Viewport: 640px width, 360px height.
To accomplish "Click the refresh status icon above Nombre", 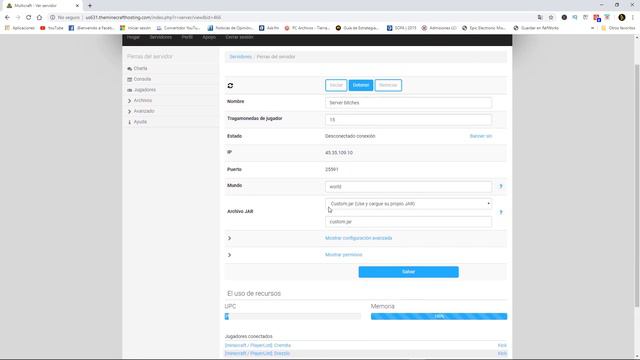I will 230,85.
